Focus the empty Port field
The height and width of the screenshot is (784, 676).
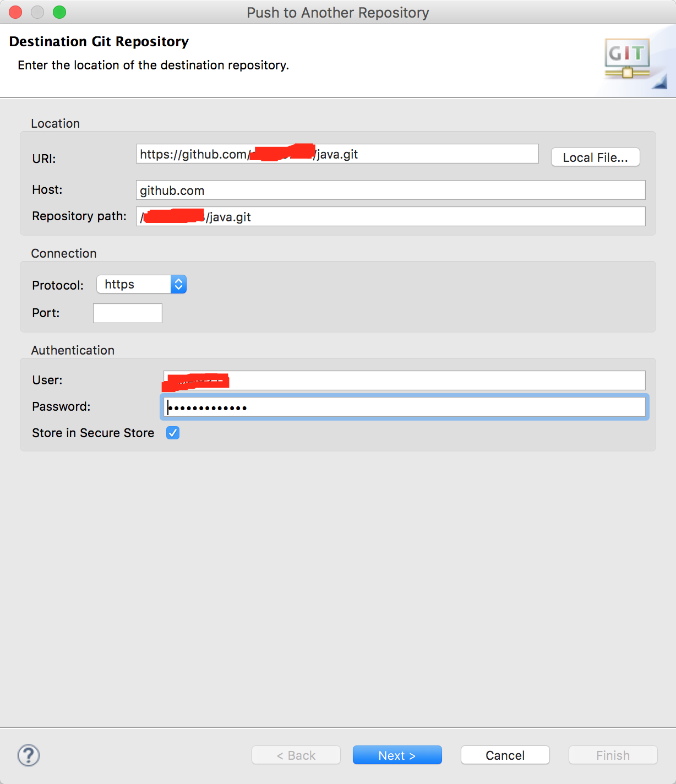point(128,313)
